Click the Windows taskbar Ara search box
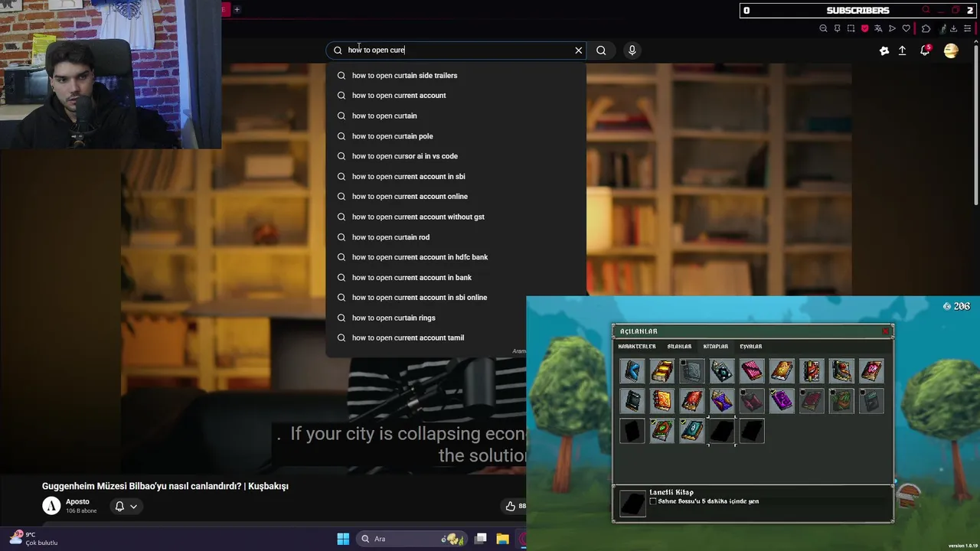This screenshot has height=551, width=980. pyautogui.click(x=410, y=539)
